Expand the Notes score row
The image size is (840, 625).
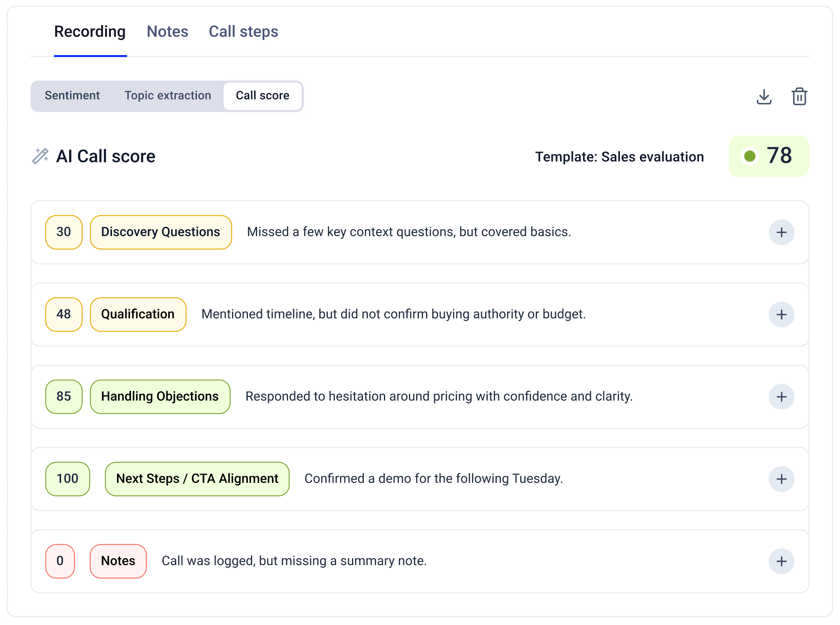[781, 561]
